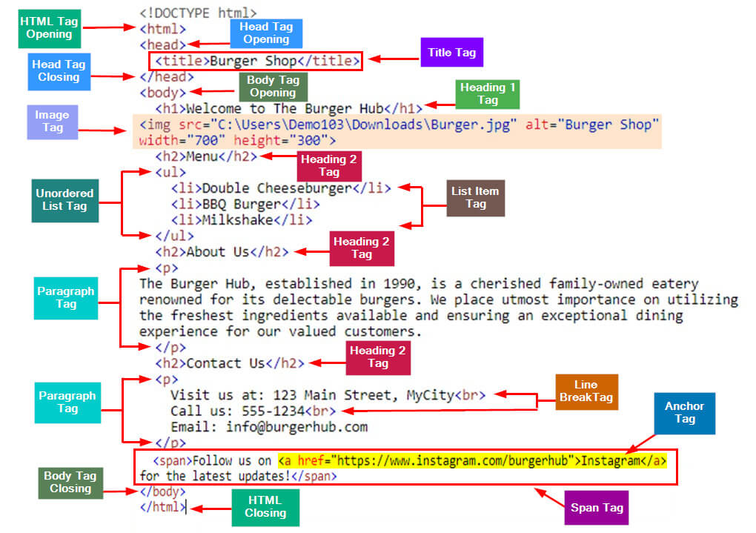Select the Head Tag Opening callout

[265, 33]
